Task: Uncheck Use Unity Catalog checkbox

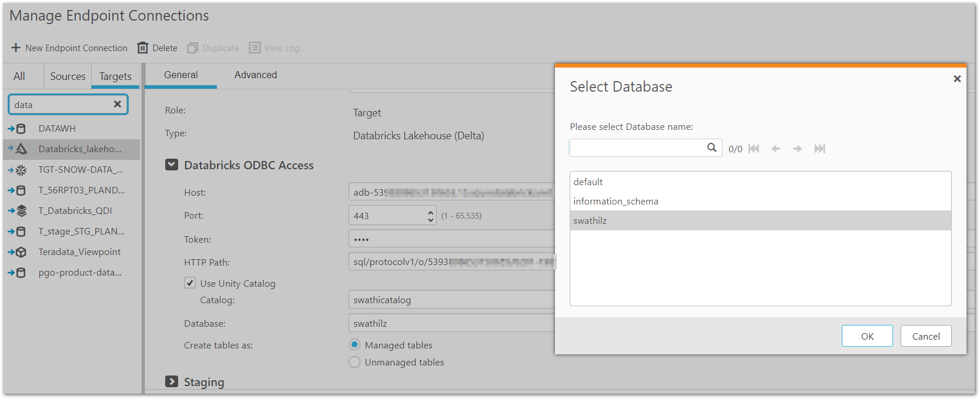Action: [x=190, y=283]
